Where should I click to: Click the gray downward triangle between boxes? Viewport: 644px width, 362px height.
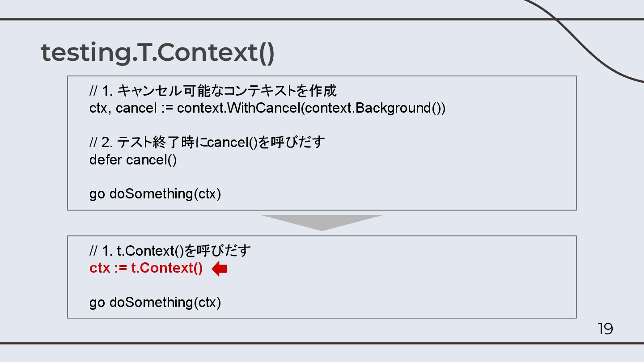tap(322, 223)
